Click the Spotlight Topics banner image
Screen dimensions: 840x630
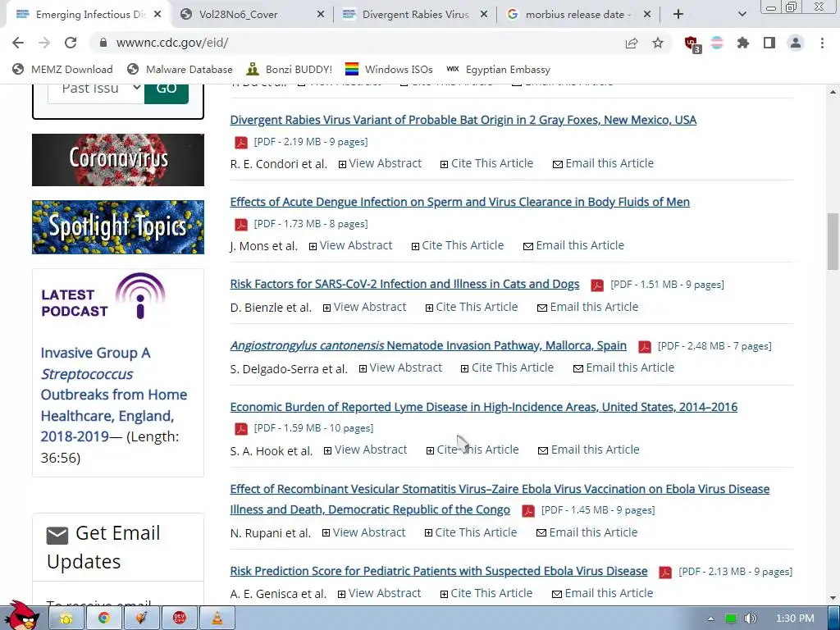pos(118,227)
